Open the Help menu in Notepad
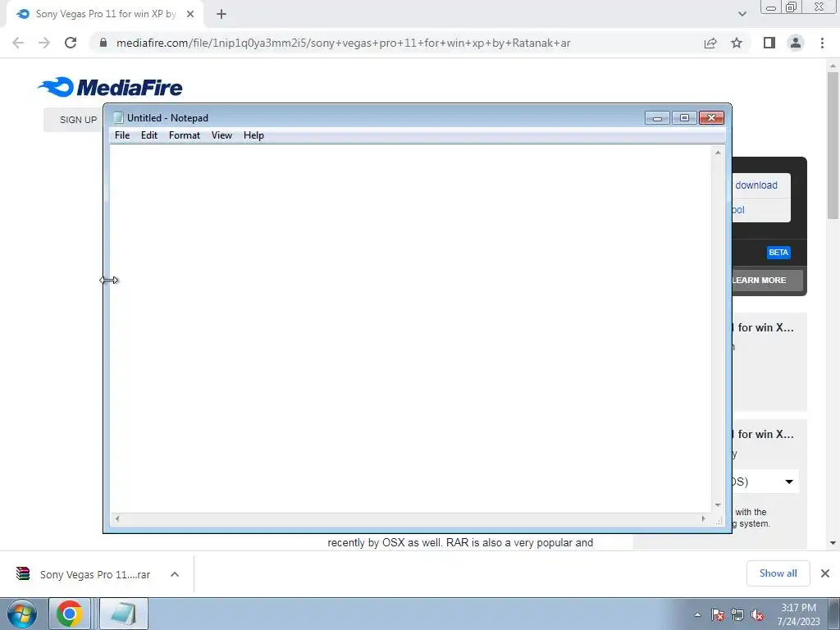This screenshot has width=840, height=630. coord(253,135)
